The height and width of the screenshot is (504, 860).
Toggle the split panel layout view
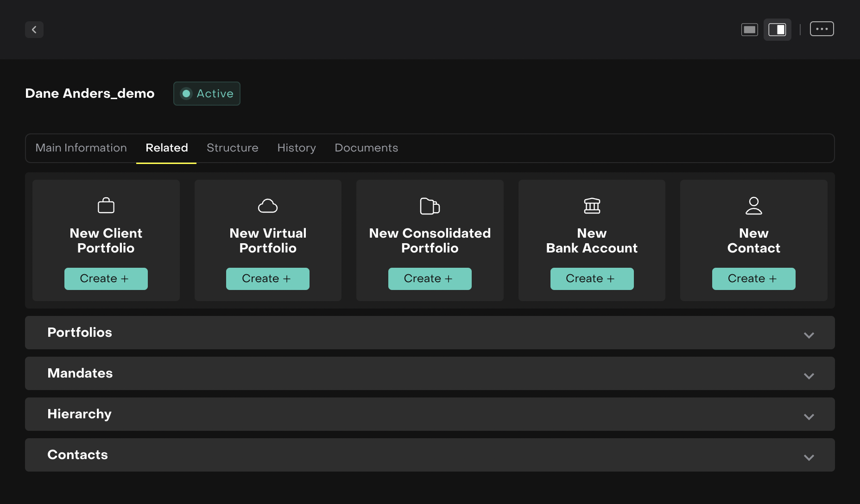777,30
